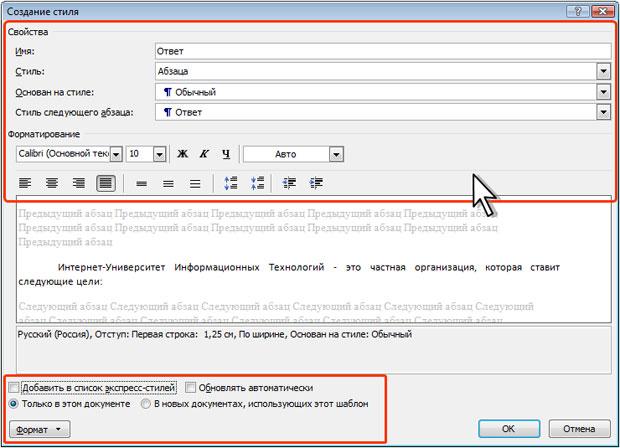This screenshot has height=448, width=620.
Task: Click the sample paragraph preview text
Action: point(289,274)
